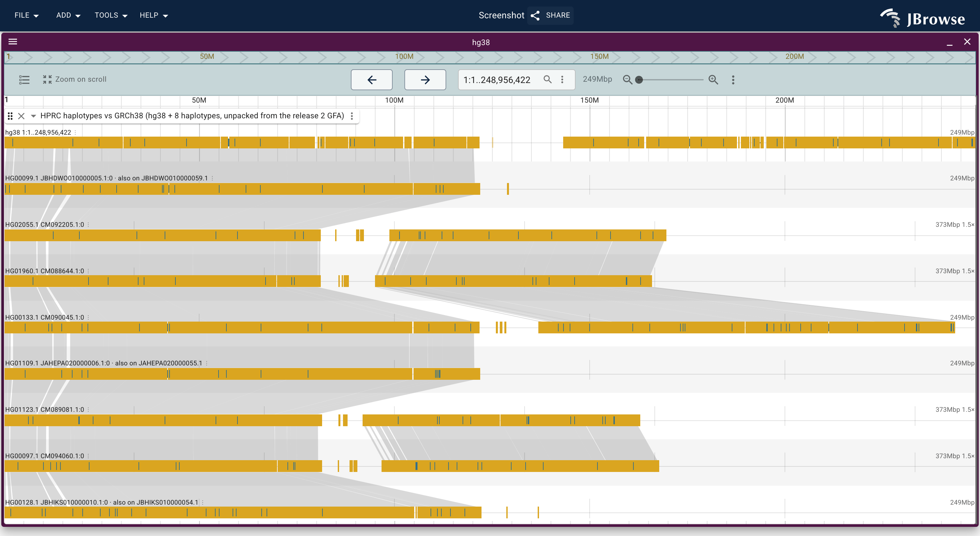980x536 pixels.
Task: Click the track drag handle icon
Action: pyautogui.click(x=10, y=116)
